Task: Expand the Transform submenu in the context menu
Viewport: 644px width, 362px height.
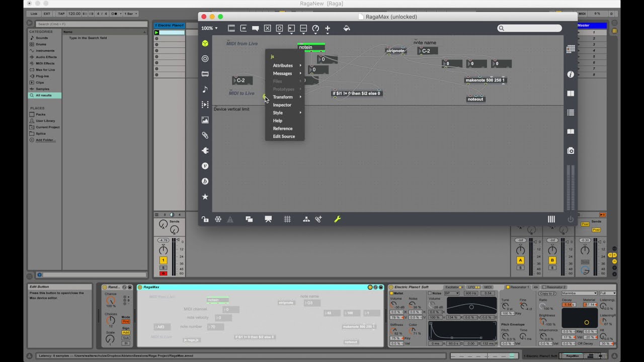Action: (x=283, y=97)
